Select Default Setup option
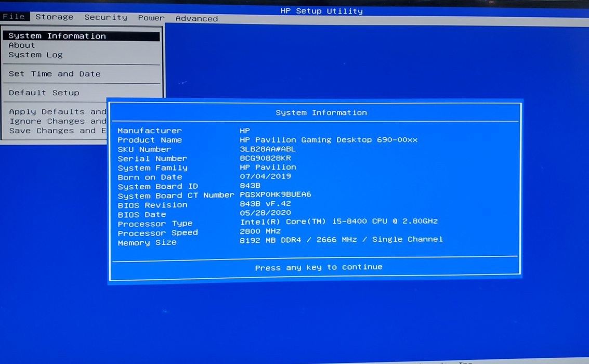 point(44,93)
